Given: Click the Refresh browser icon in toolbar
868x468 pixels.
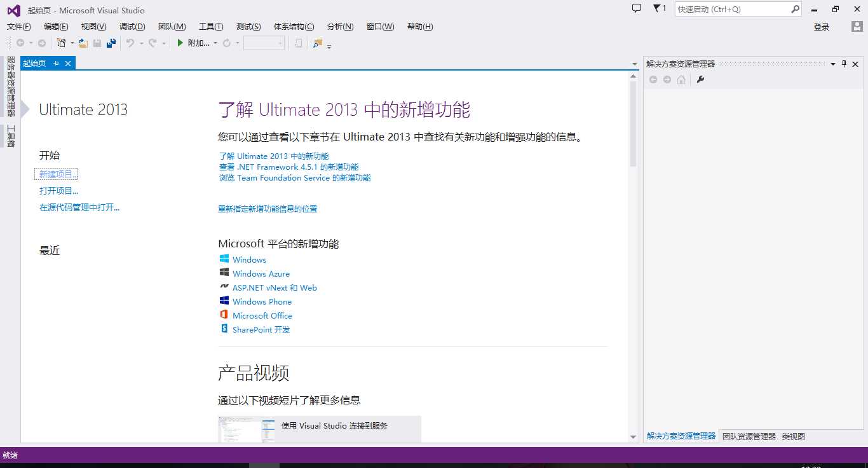Looking at the screenshot, I should click(x=226, y=43).
